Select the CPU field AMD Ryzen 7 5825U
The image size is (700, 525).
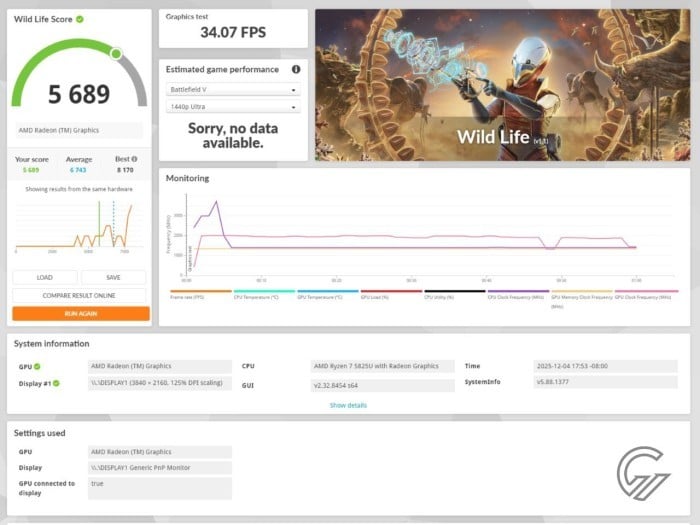point(383,366)
